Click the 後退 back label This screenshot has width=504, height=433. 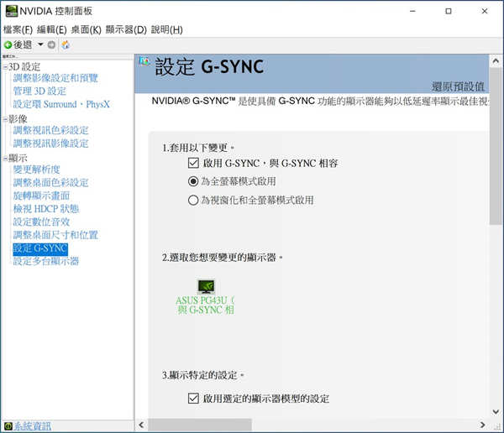[x=23, y=44]
